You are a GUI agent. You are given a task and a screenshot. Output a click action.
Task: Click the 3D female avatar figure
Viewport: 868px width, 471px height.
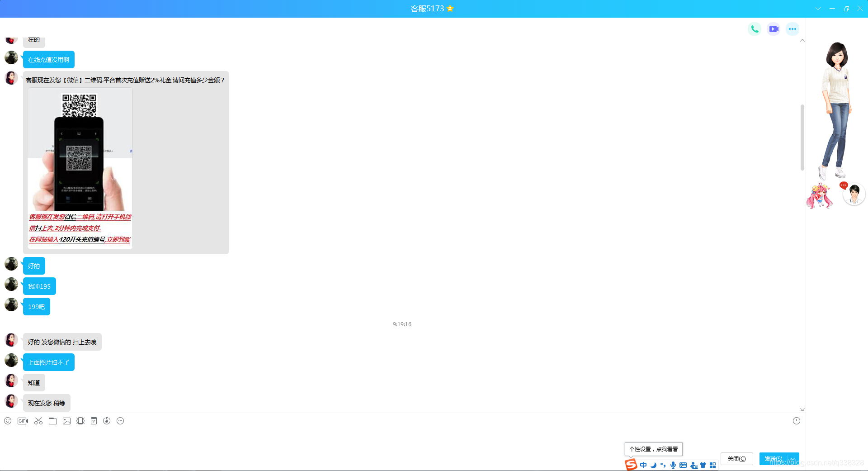(837, 111)
